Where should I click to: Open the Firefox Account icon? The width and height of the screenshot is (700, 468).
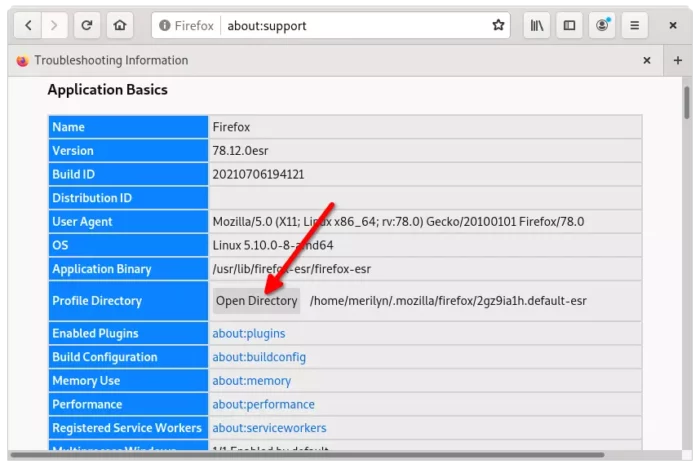[x=602, y=25]
